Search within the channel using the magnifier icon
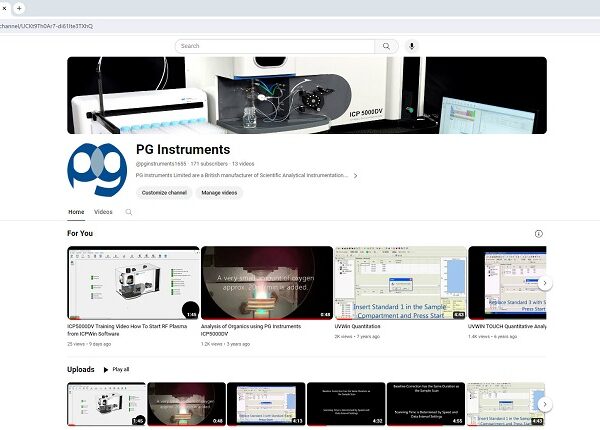 [x=129, y=212]
